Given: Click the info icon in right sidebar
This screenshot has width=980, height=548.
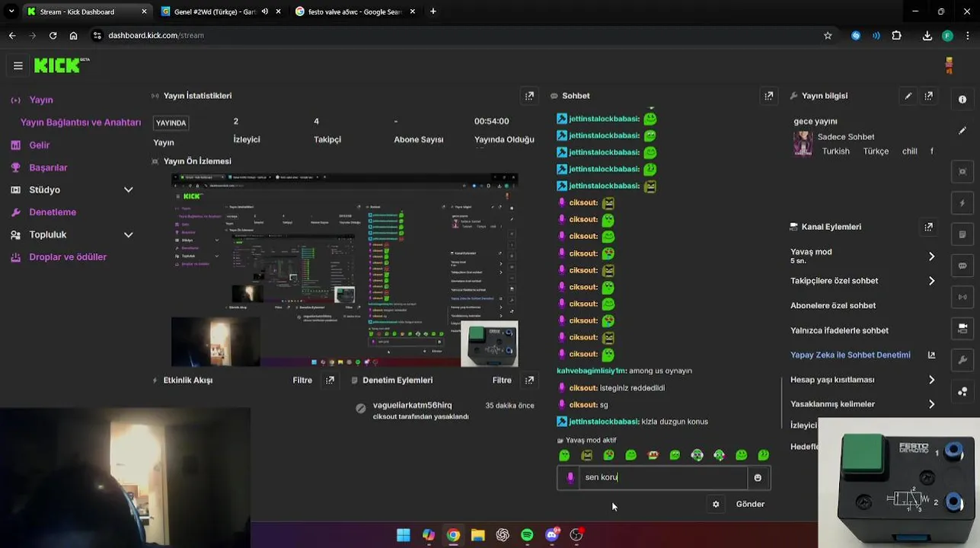Looking at the screenshot, I should point(962,100).
